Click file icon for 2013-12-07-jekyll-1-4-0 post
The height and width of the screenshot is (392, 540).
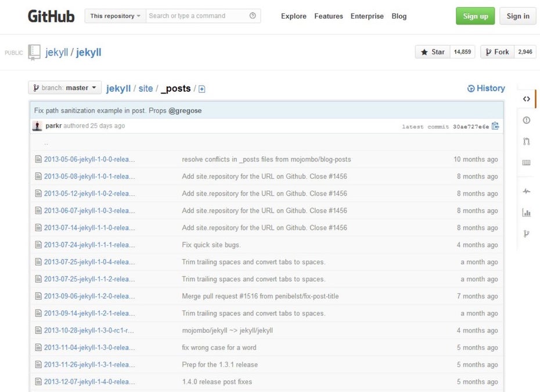pos(38,382)
